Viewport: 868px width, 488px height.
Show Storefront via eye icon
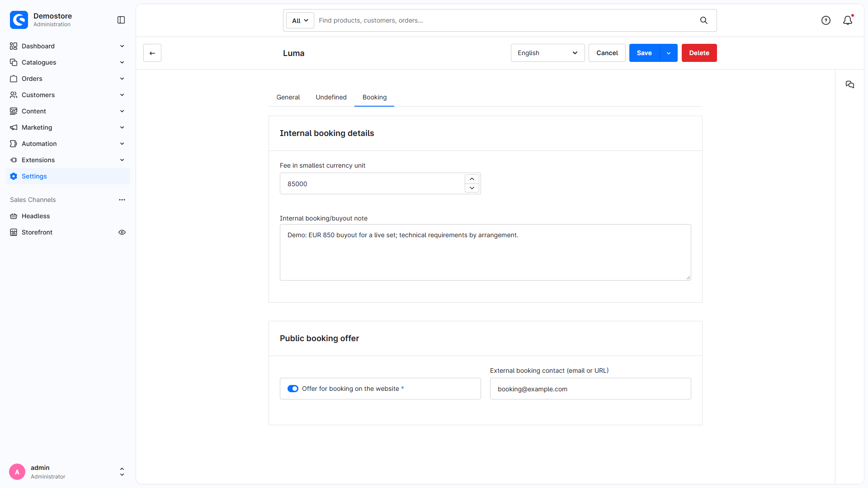(122, 232)
